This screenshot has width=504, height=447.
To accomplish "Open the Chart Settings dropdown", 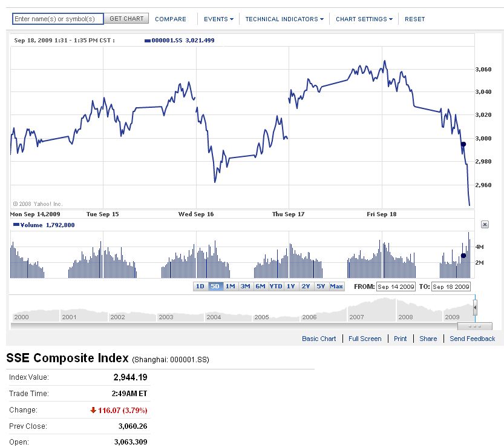I will point(364,19).
